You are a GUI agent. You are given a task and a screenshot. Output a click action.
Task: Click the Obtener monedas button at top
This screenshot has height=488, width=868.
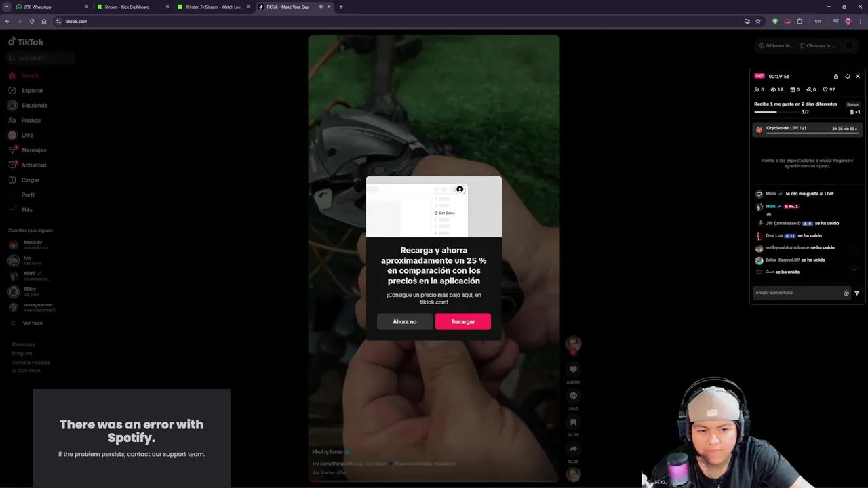(776, 45)
